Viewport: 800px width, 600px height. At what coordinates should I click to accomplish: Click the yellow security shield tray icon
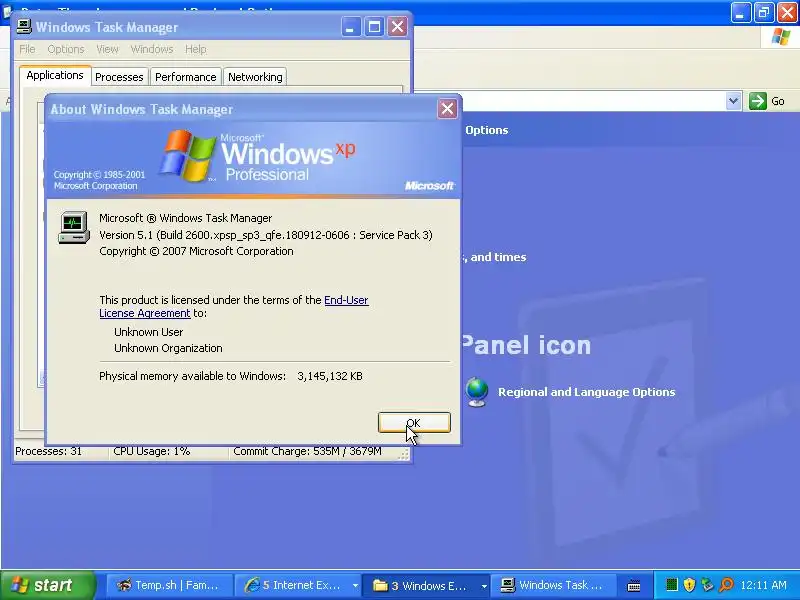click(689, 585)
